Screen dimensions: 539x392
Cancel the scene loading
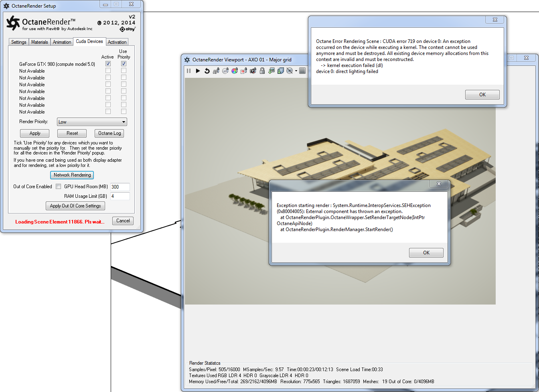[123, 221]
